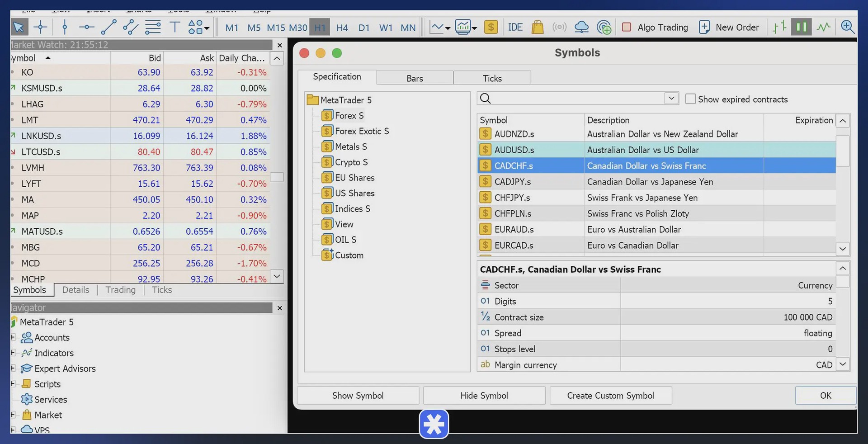Image resolution: width=868 pixels, height=444 pixels.
Task: Expand the Scripts node in Navigator
Action: coord(13,384)
